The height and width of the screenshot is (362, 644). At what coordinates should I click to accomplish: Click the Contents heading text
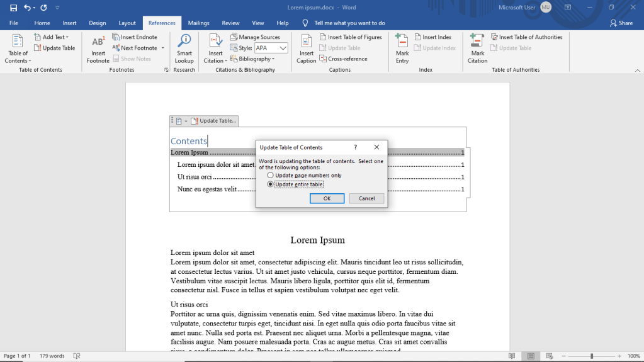(x=188, y=141)
